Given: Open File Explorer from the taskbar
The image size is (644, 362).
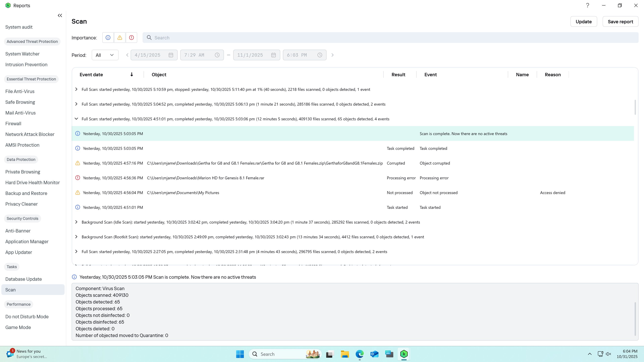Looking at the screenshot, I should (x=345, y=354).
